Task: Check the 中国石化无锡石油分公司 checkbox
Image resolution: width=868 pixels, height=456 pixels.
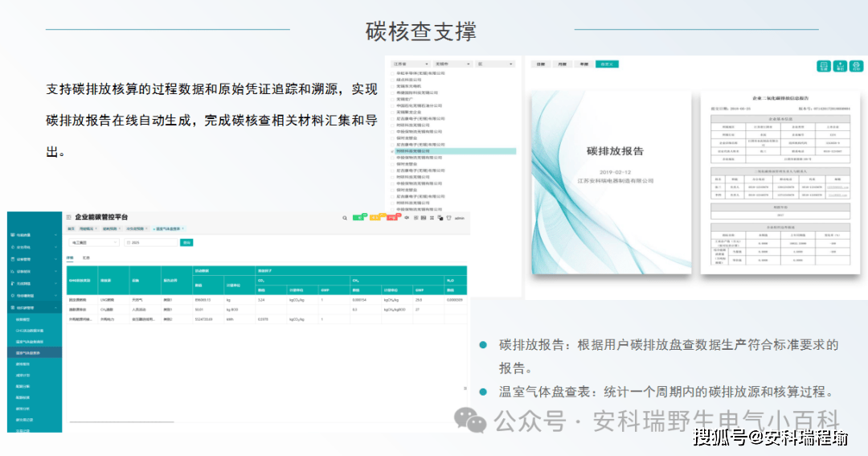Action: point(392,106)
